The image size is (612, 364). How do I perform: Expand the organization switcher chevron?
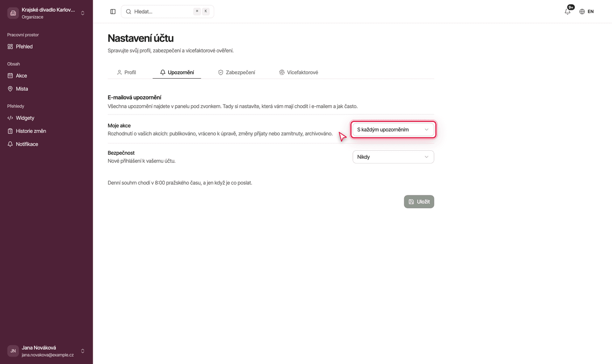[83, 13]
